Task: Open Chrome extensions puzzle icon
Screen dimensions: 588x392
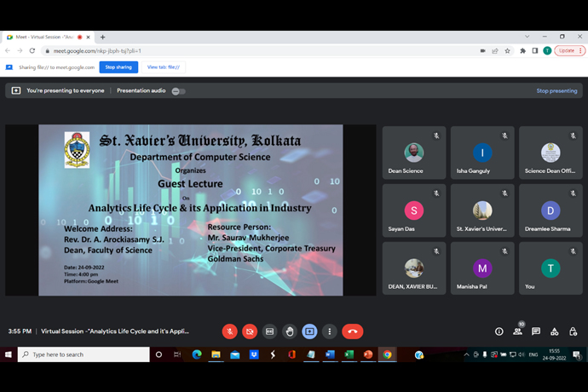Action: click(522, 50)
